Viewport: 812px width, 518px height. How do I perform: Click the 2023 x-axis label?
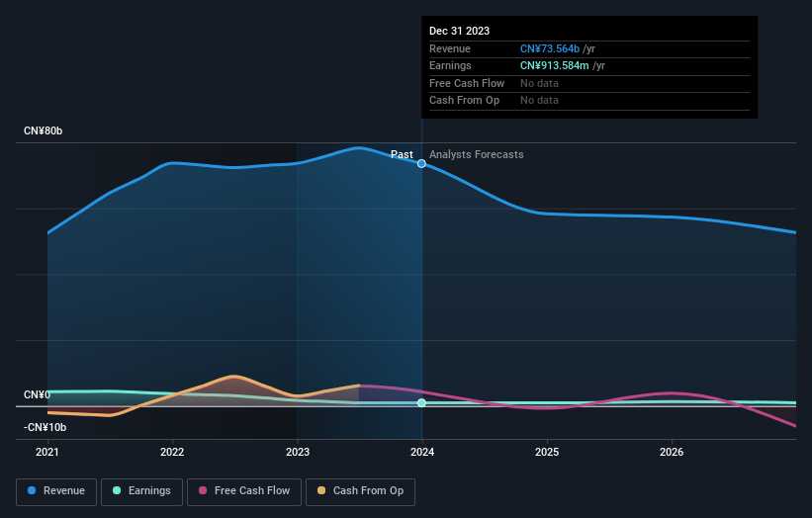click(x=298, y=452)
